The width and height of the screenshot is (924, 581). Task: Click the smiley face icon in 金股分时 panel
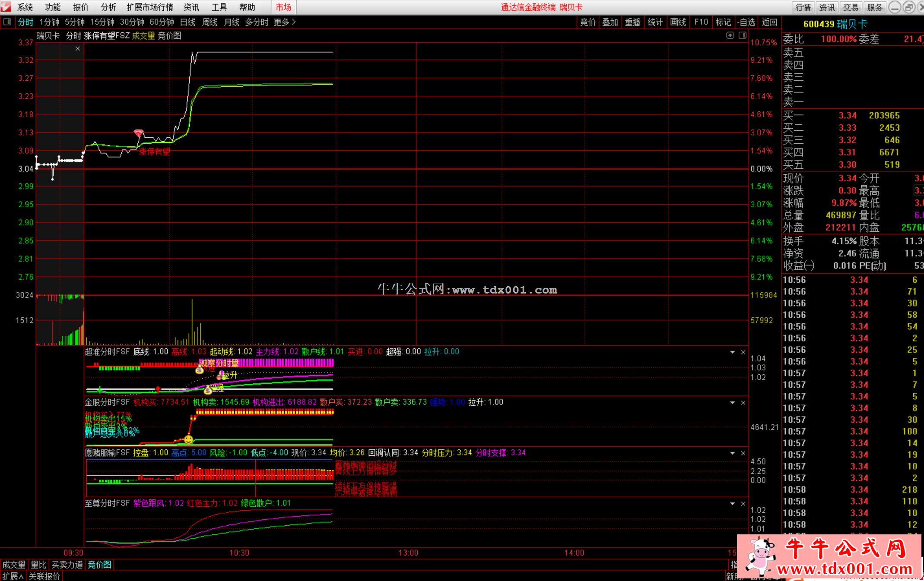click(x=189, y=439)
